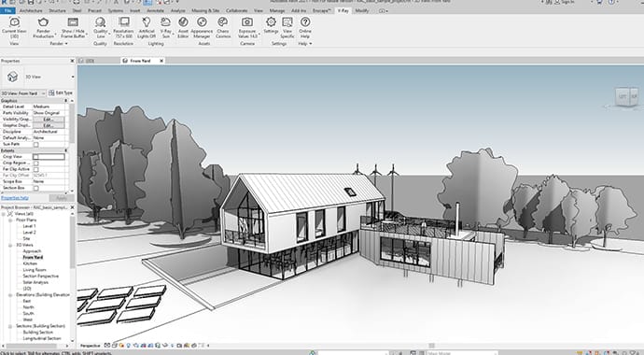The image size is (644, 355).
Task: Close the Properties palette
Action: [72, 61]
